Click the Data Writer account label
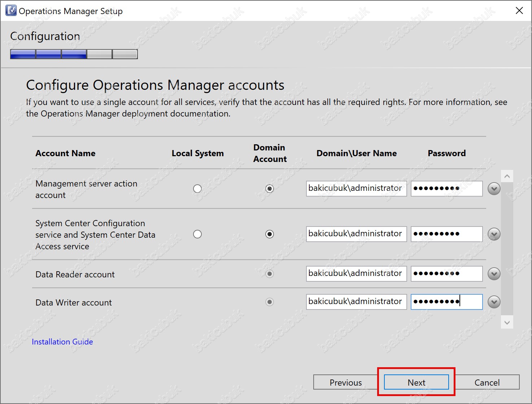This screenshot has height=404, width=532. click(x=74, y=303)
